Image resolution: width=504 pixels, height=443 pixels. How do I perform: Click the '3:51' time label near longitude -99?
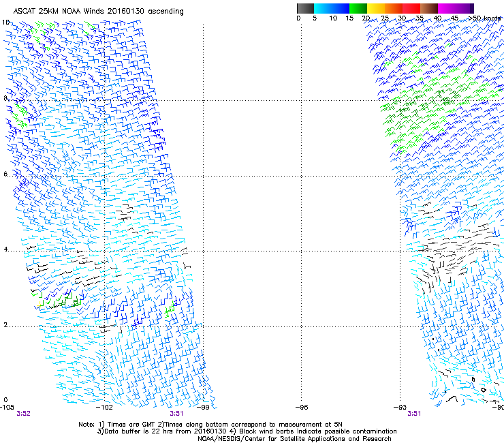[176, 414]
